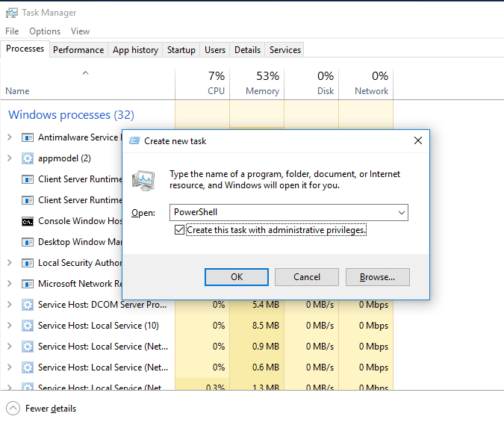504x425 pixels.
Task: Click the Local Security Authority process icon
Action: click(28, 263)
